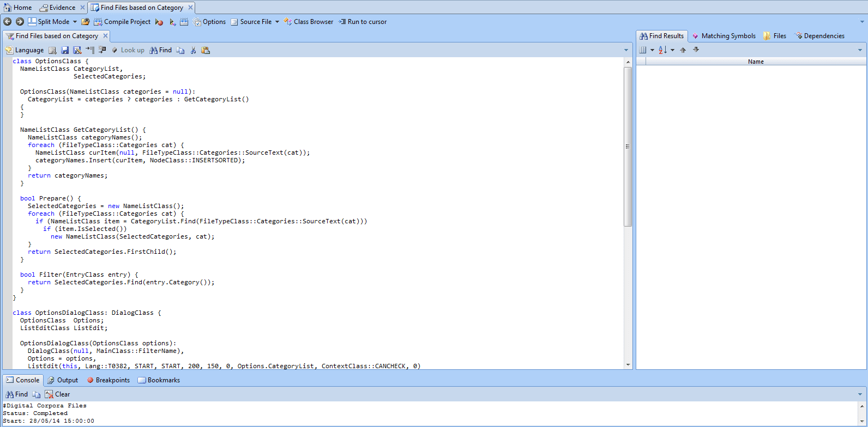868x427 pixels.
Task: Switch to the Matching Symbols tab
Action: 724,36
